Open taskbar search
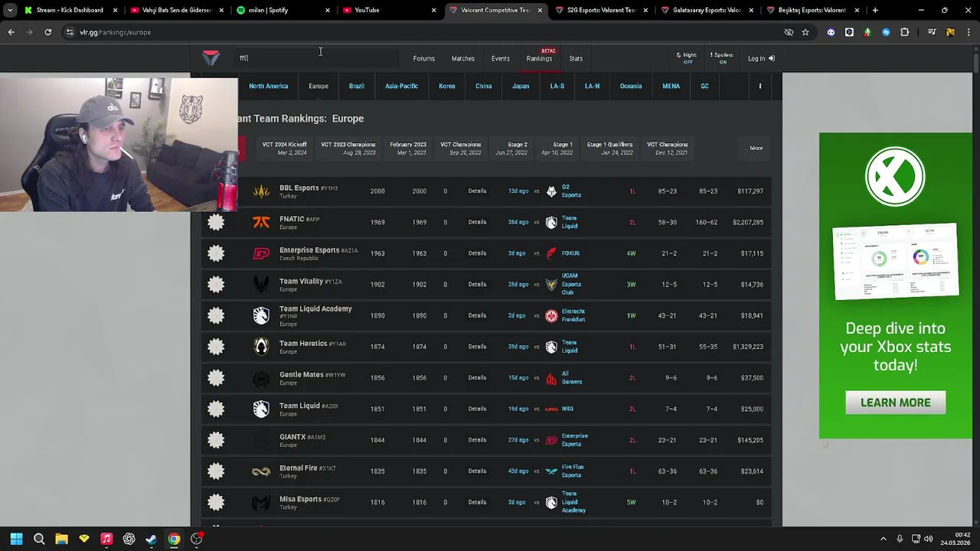980x551 pixels. point(39,539)
